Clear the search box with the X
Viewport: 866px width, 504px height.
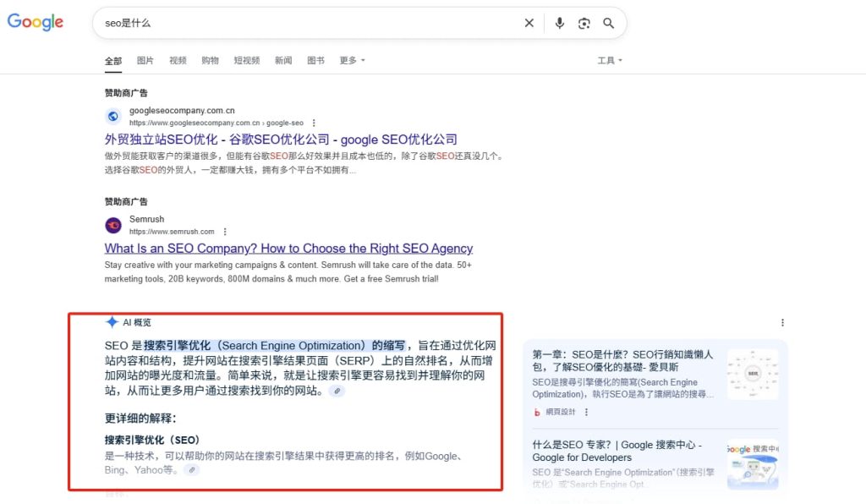[529, 23]
